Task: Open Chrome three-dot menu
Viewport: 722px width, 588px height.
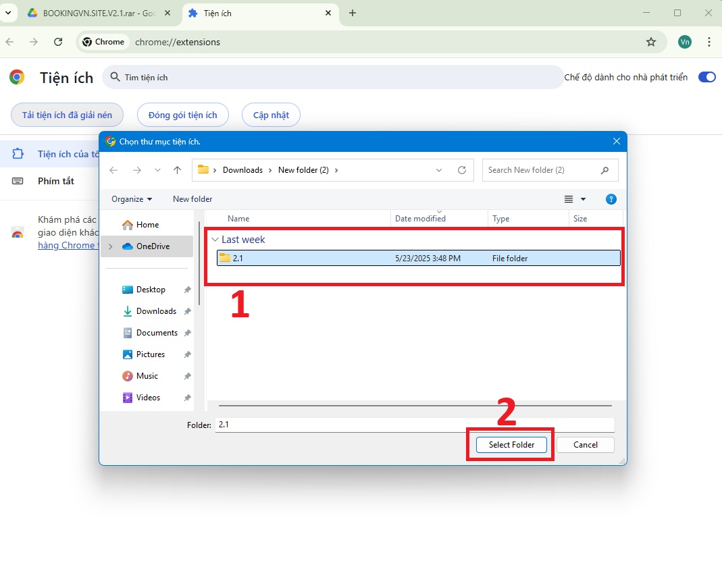Action: pyautogui.click(x=708, y=42)
